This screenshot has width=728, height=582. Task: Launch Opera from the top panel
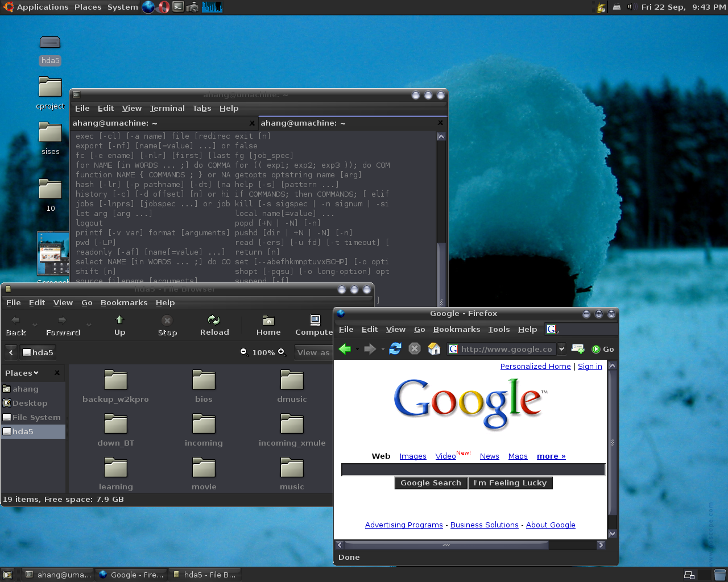tap(163, 7)
